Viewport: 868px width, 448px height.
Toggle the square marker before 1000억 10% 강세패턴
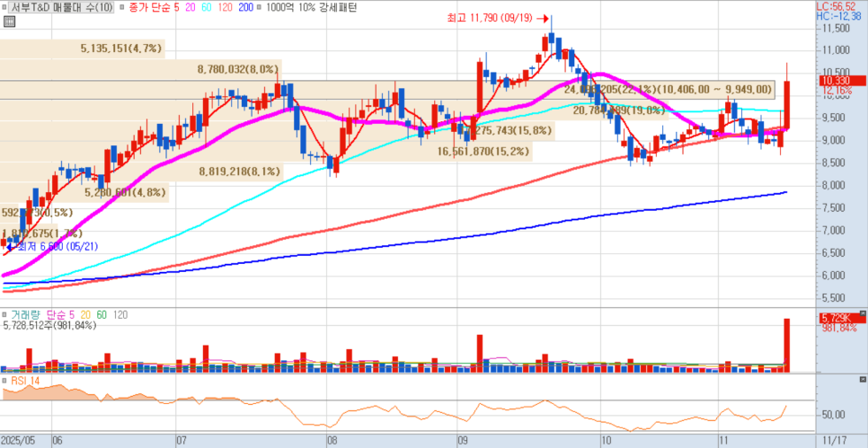pos(261,8)
